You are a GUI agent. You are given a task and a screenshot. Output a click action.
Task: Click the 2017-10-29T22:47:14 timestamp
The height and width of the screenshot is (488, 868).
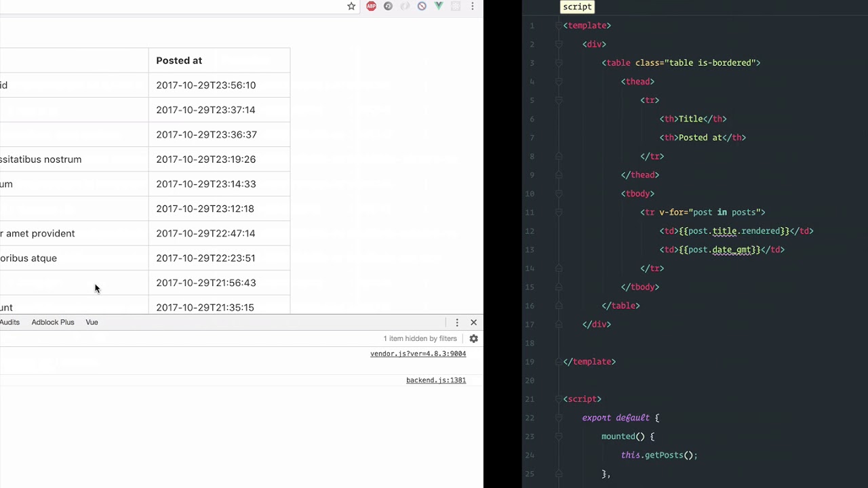pyautogui.click(x=205, y=233)
